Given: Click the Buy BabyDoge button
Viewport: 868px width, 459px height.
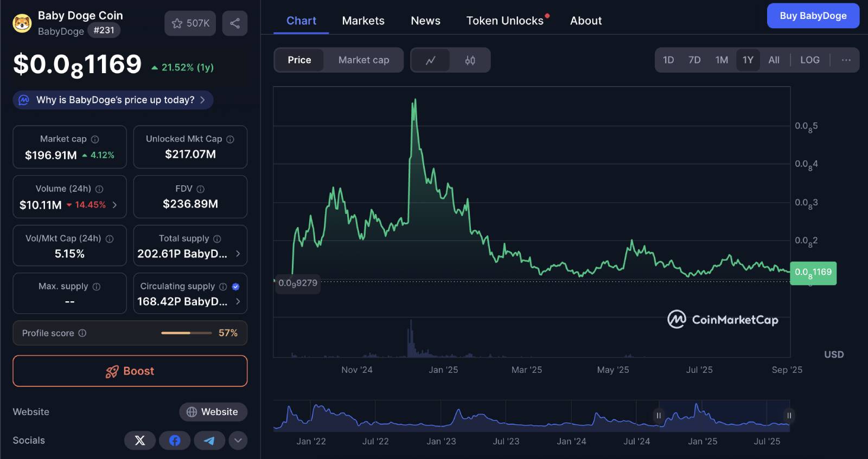Looking at the screenshot, I should pyautogui.click(x=813, y=16).
